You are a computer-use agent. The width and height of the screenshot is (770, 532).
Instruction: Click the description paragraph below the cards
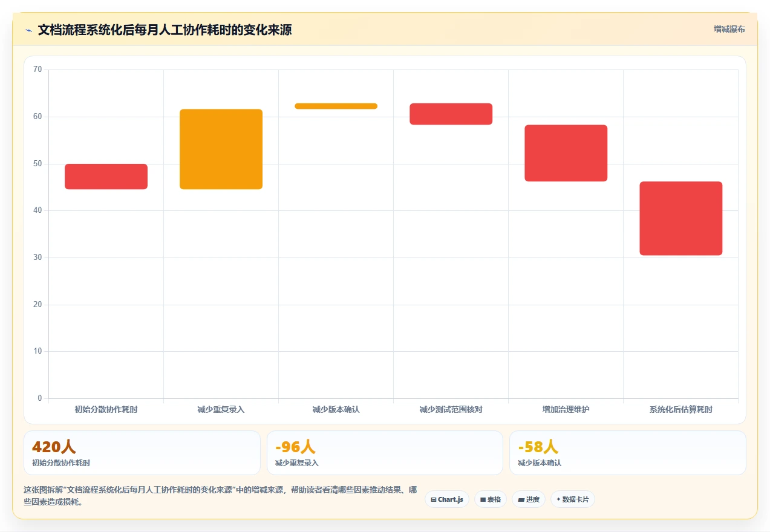click(x=220, y=496)
